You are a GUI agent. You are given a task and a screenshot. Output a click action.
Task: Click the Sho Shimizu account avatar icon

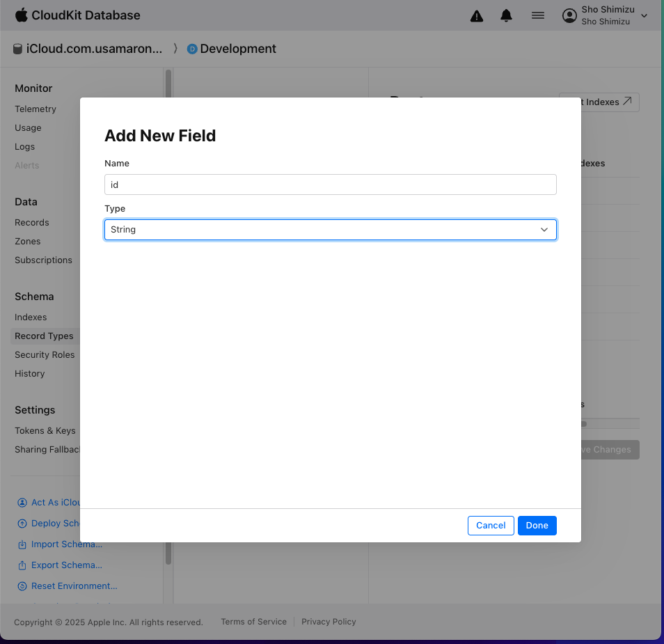(x=570, y=15)
